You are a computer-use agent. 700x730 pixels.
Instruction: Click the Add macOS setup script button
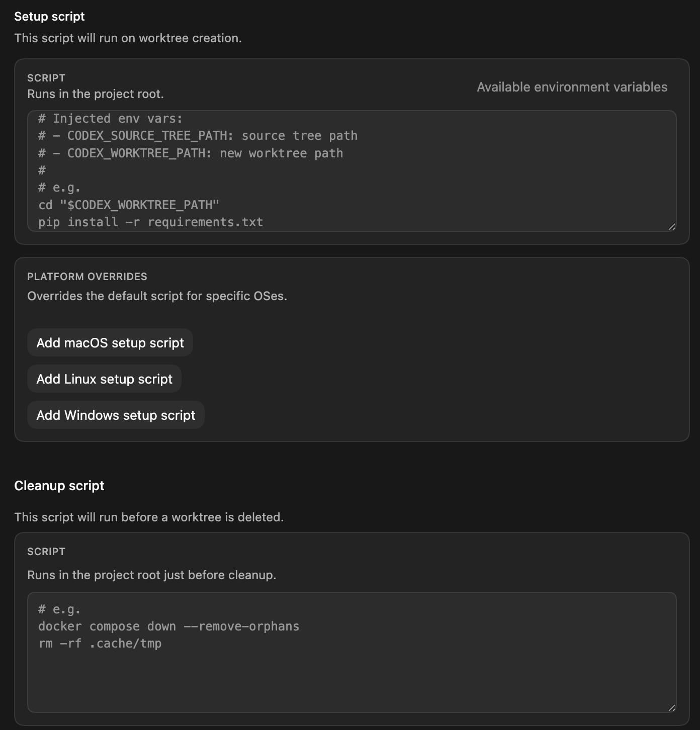pos(110,342)
